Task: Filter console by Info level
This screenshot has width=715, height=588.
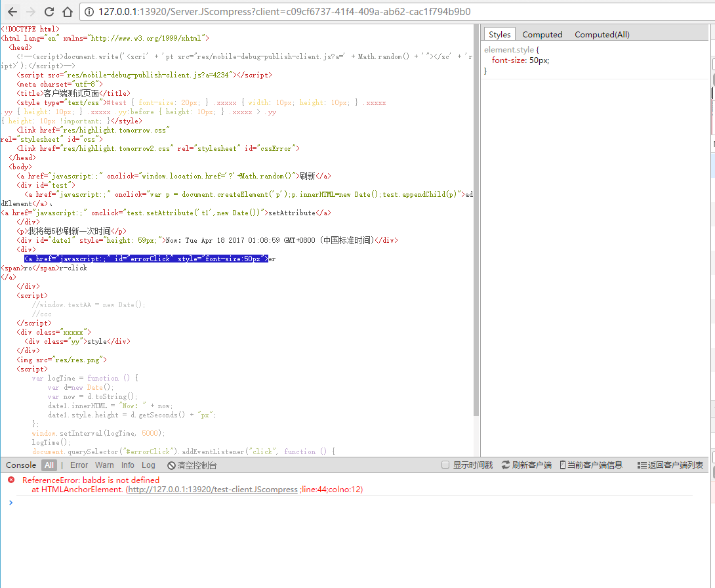Action: coord(128,465)
